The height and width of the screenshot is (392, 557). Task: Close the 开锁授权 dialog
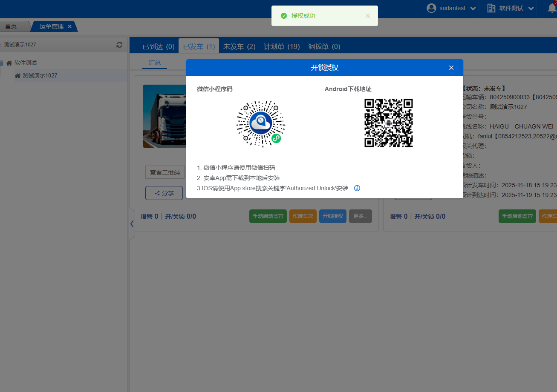(x=451, y=68)
